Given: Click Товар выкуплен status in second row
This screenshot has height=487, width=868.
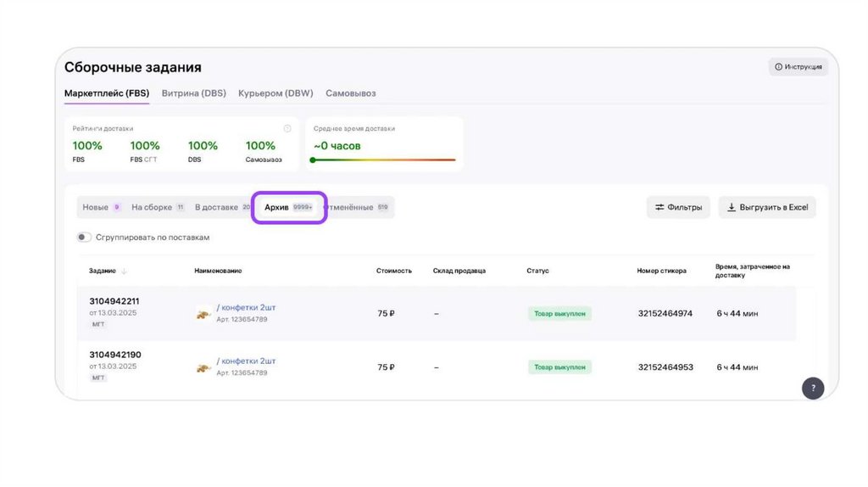Looking at the screenshot, I should click(x=559, y=367).
